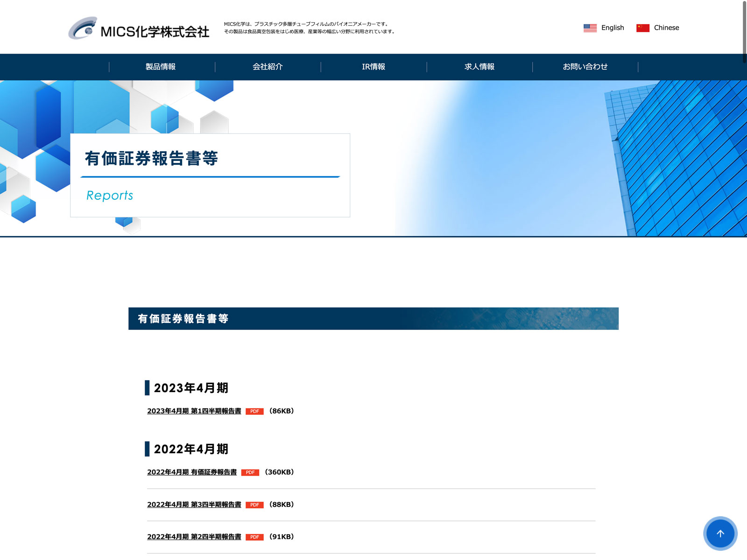
Task: Click PDF icon beside 2022年4月期 第3四半期報告書
Action: click(x=254, y=505)
